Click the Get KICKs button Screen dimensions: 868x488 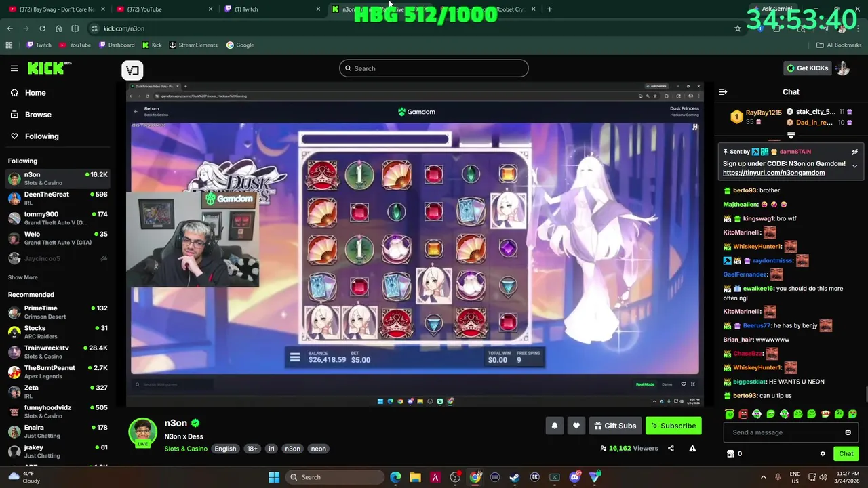tap(807, 68)
